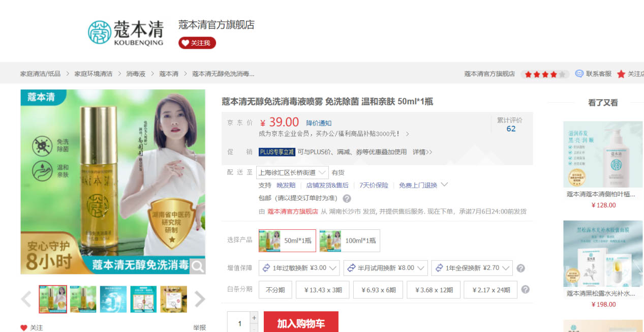Click the help icon beside 白条分期 options

pyautogui.click(x=526, y=289)
